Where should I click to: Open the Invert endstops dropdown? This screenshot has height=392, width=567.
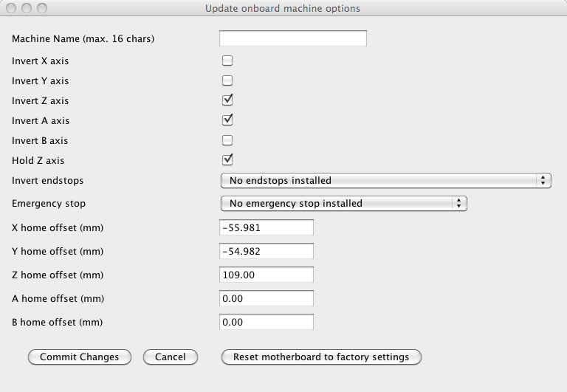coord(386,180)
